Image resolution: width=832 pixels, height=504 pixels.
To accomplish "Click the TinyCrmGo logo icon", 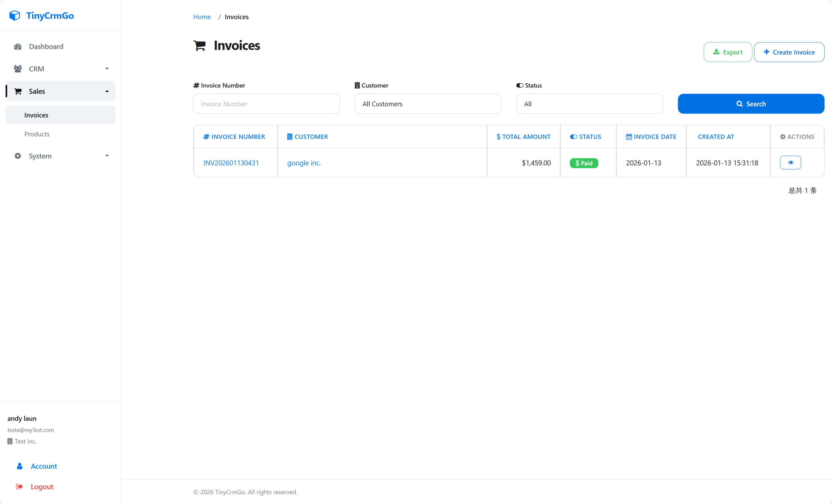I will 14,15.
